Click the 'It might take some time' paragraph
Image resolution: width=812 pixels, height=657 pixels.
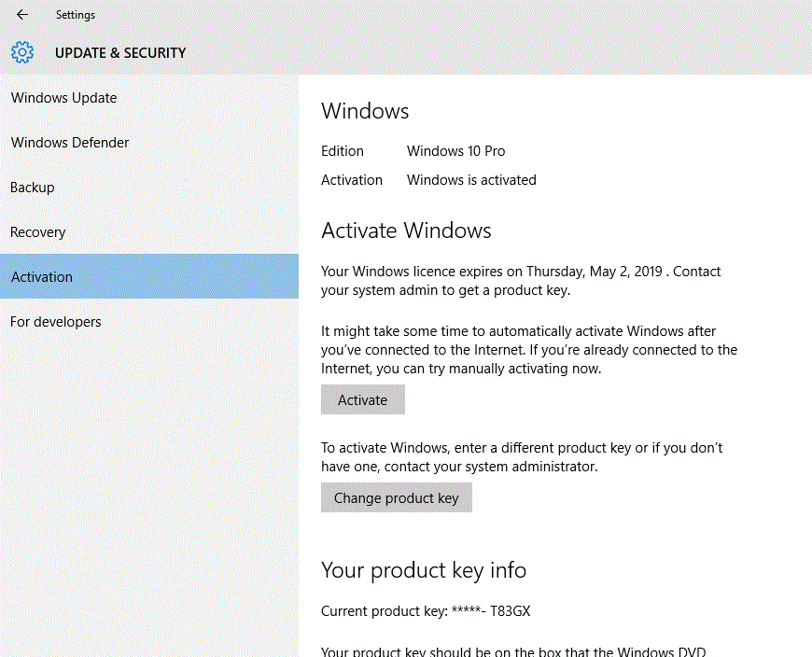[529, 350]
